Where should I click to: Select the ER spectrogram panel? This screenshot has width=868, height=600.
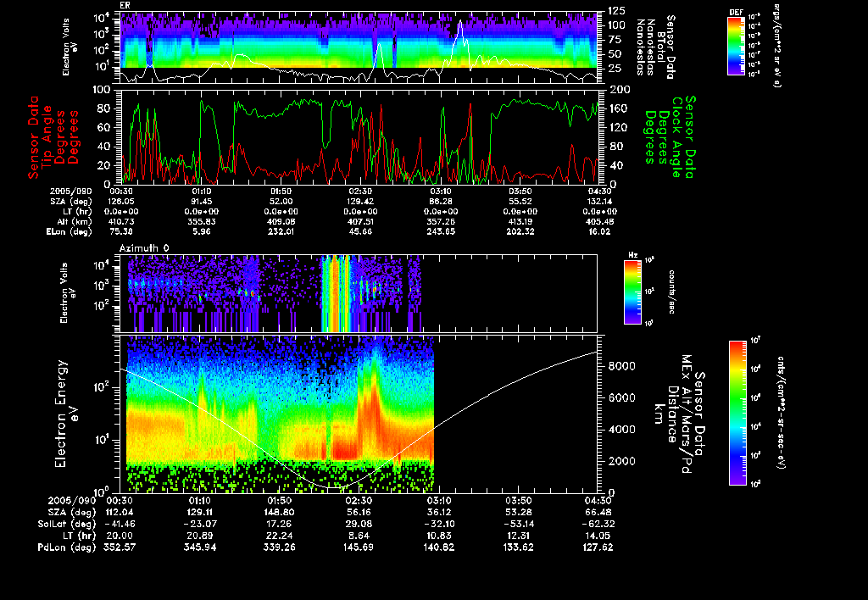[x=359, y=47]
